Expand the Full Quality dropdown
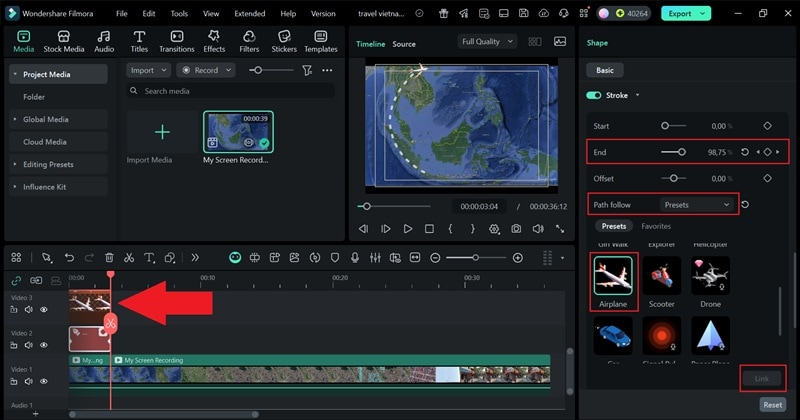The image size is (800, 420). click(487, 42)
